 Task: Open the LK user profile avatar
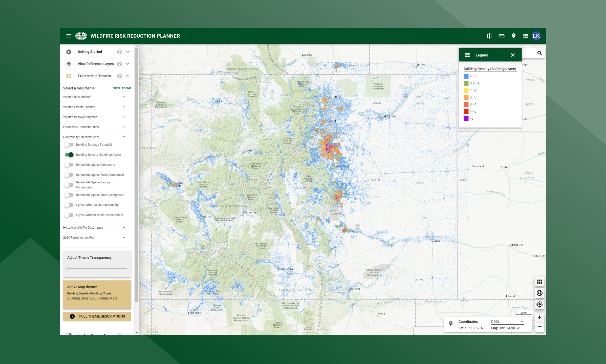[x=536, y=36]
